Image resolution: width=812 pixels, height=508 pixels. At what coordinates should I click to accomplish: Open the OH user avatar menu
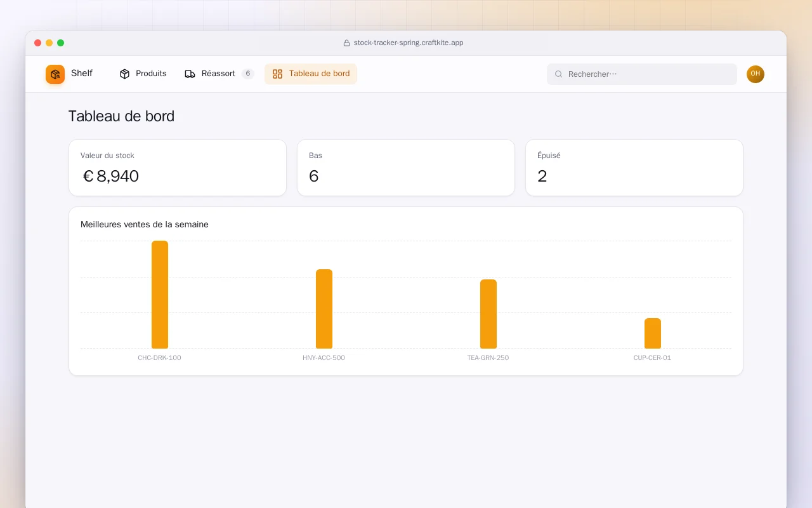click(x=756, y=74)
